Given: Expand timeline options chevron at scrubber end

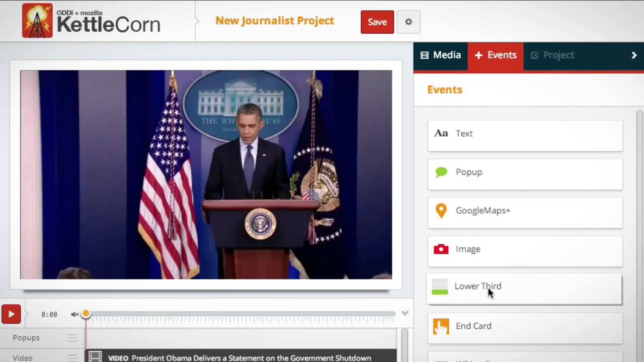Looking at the screenshot, I should [x=405, y=313].
